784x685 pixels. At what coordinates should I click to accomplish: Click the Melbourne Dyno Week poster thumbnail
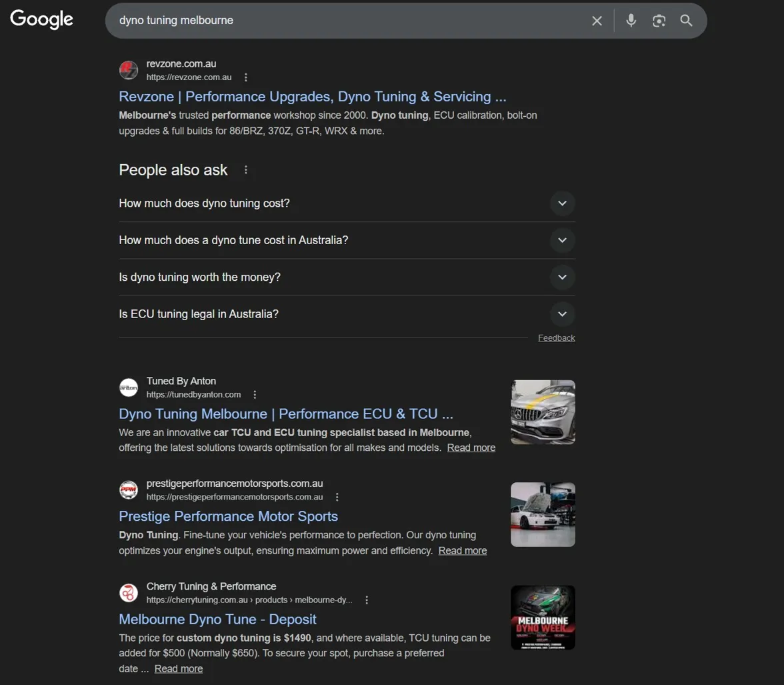pyautogui.click(x=542, y=617)
